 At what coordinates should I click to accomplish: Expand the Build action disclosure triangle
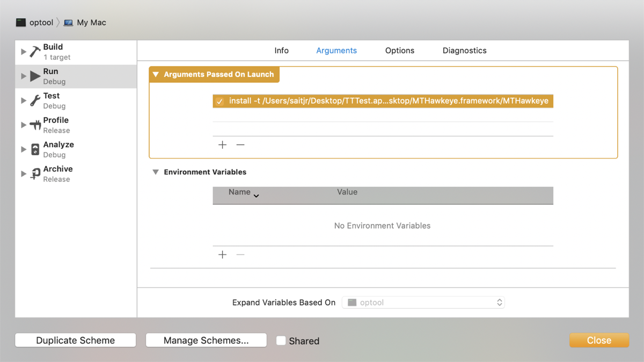[x=24, y=52]
